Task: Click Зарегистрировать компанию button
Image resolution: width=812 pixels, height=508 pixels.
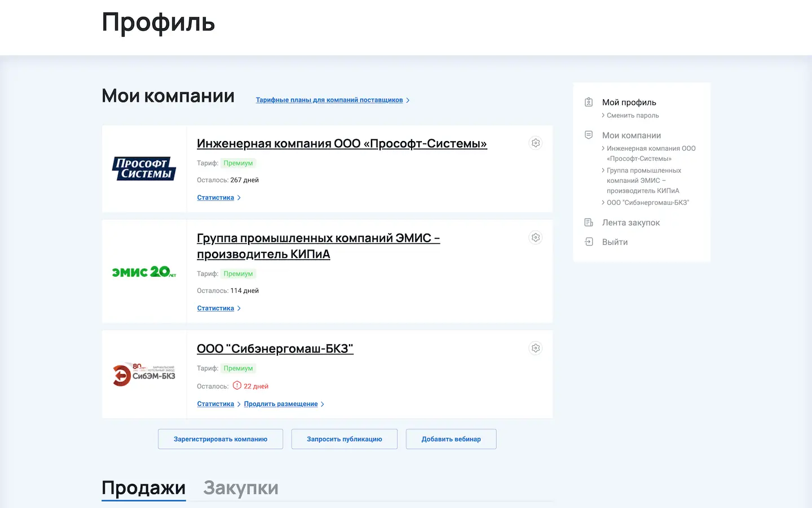Action: click(x=220, y=439)
